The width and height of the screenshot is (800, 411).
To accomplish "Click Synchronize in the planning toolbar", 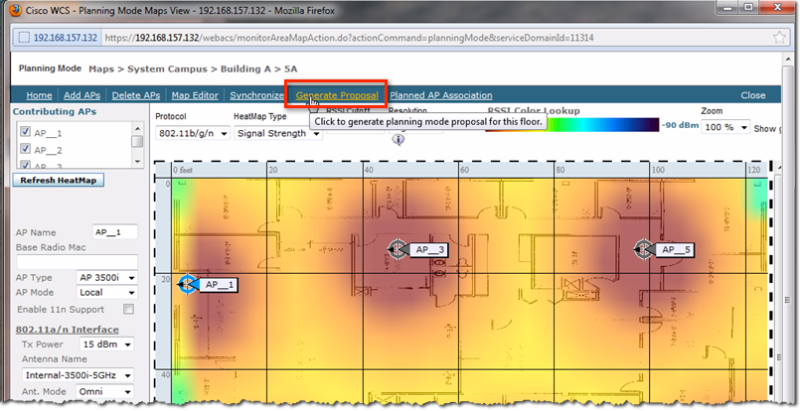I will coord(257,95).
